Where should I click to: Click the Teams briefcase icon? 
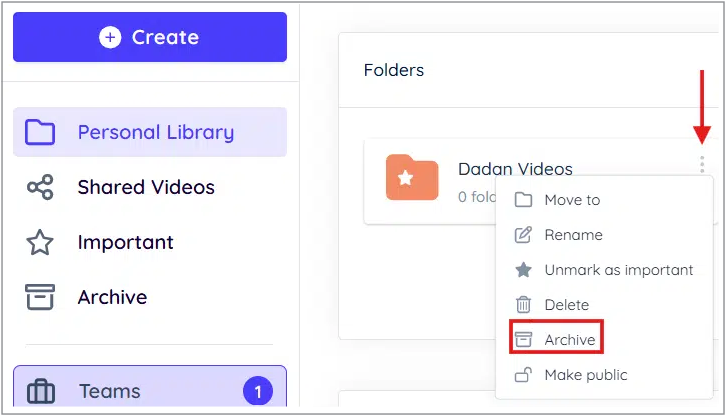click(40, 392)
